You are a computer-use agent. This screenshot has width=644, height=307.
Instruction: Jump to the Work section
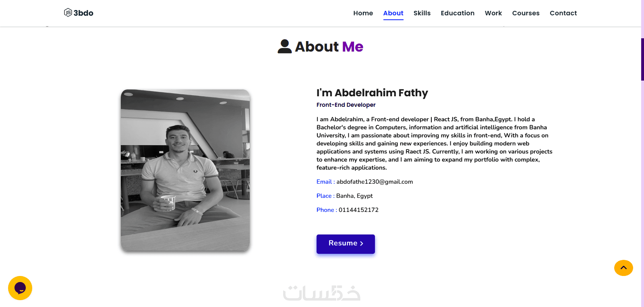tap(493, 13)
